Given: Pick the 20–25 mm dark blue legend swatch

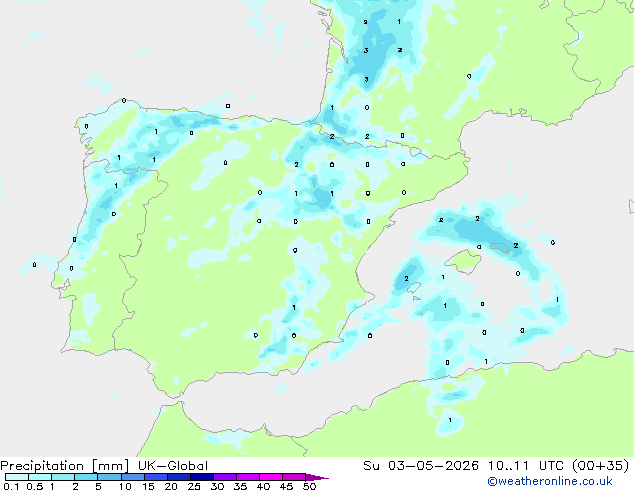Looking at the screenshot, I should 178,477.
